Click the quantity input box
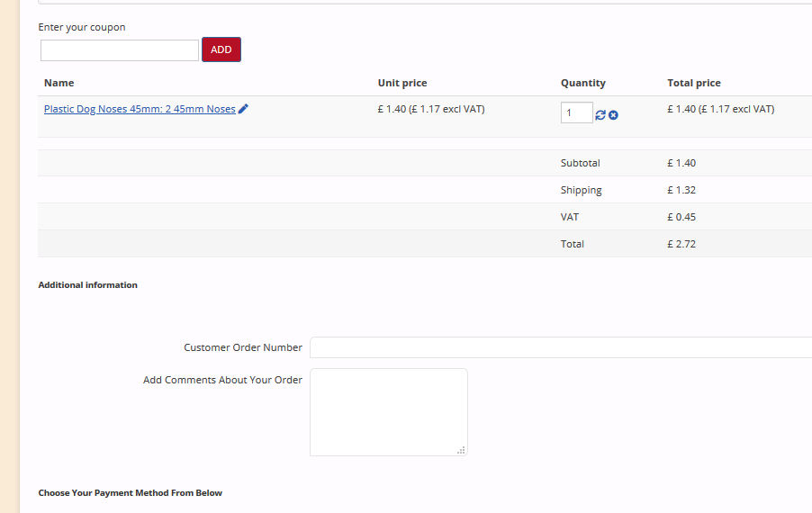 pyautogui.click(x=576, y=113)
